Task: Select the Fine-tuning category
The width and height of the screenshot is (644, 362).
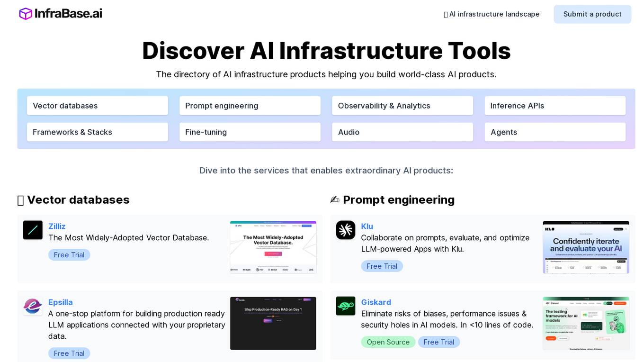Action: 250,132
